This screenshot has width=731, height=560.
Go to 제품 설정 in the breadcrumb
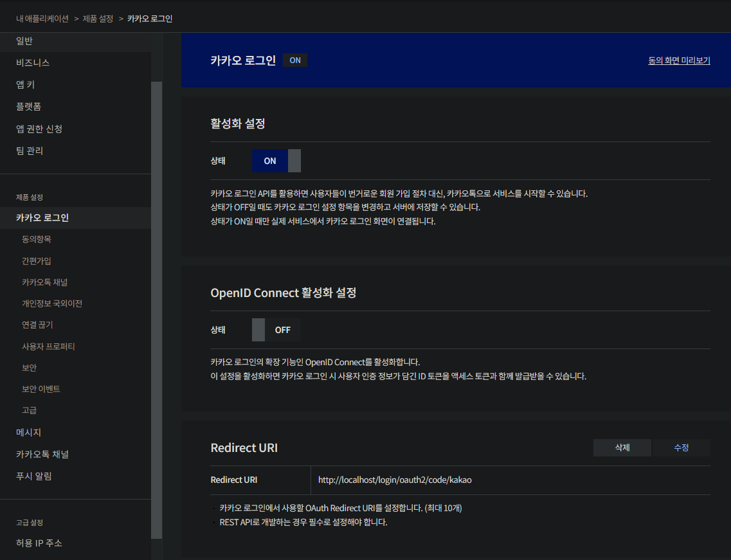(x=98, y=19)
